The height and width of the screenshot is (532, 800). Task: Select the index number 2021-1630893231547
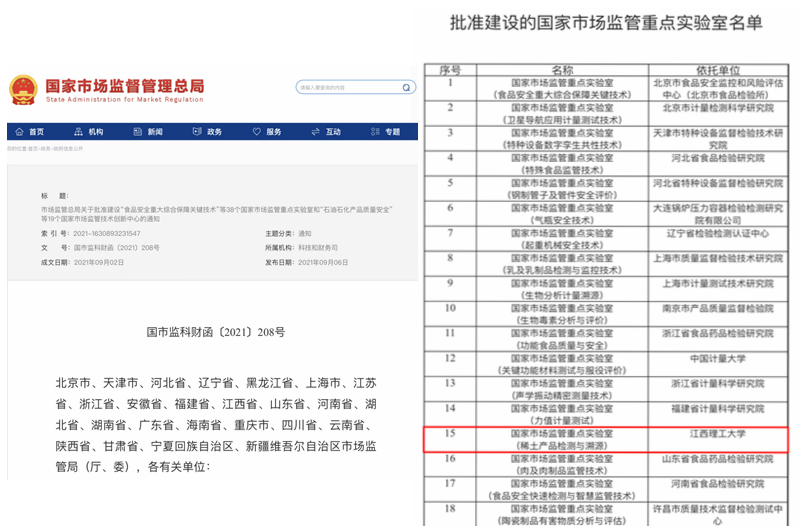[107, 234]
